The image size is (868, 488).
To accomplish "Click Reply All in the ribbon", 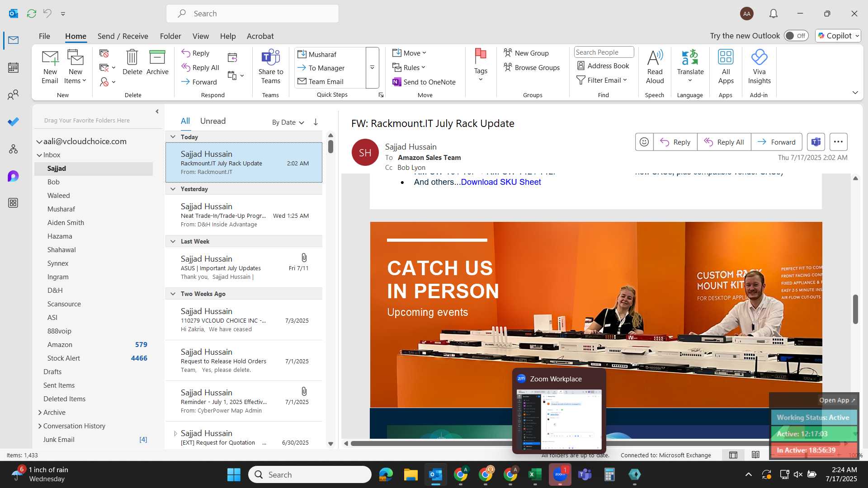I will pyautogui.click(x=200, y=67).
